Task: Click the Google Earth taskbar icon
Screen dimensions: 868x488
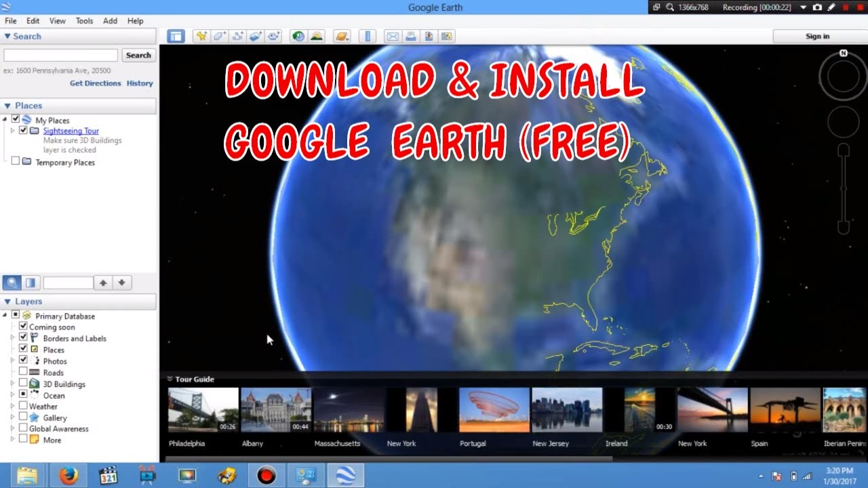Action: pyautogui.click(x=346, y=476)
